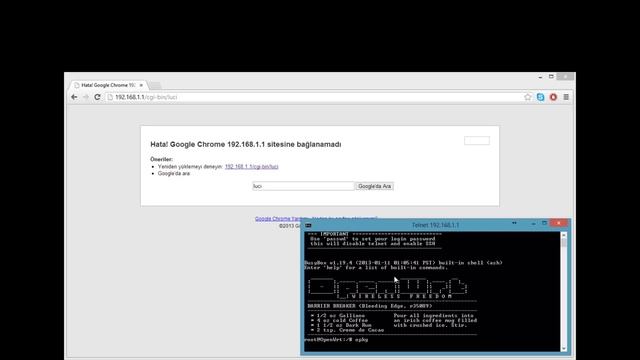The height and width of the screenshot is (360, 640).
Task: Close the Telnet window
Action: pos(558,223)
